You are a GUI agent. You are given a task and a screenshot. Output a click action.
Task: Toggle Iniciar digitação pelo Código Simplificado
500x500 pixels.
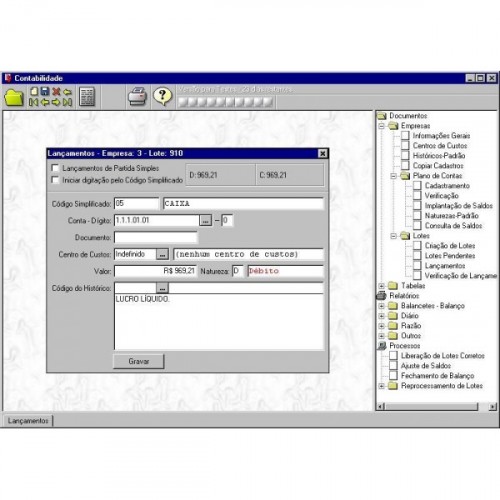tap(55, 180)
